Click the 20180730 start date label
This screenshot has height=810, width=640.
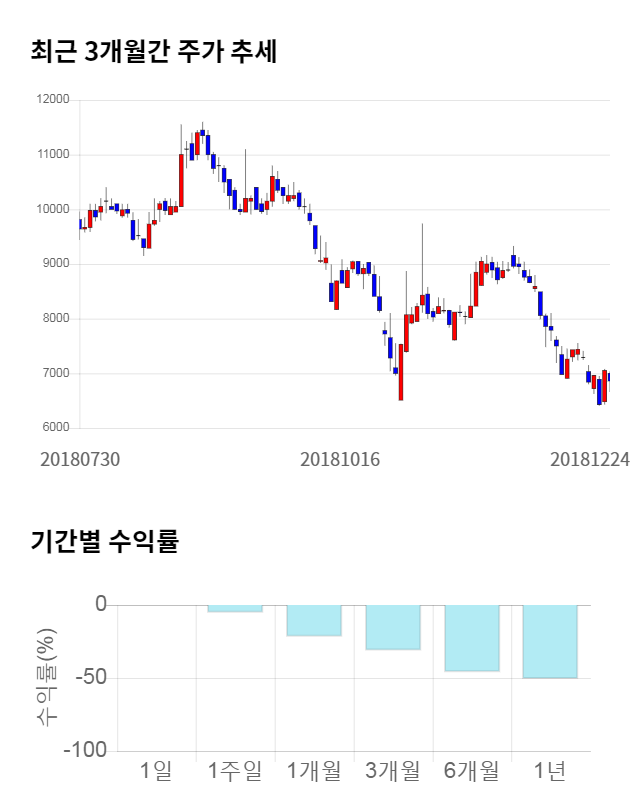tap(80, 459)
